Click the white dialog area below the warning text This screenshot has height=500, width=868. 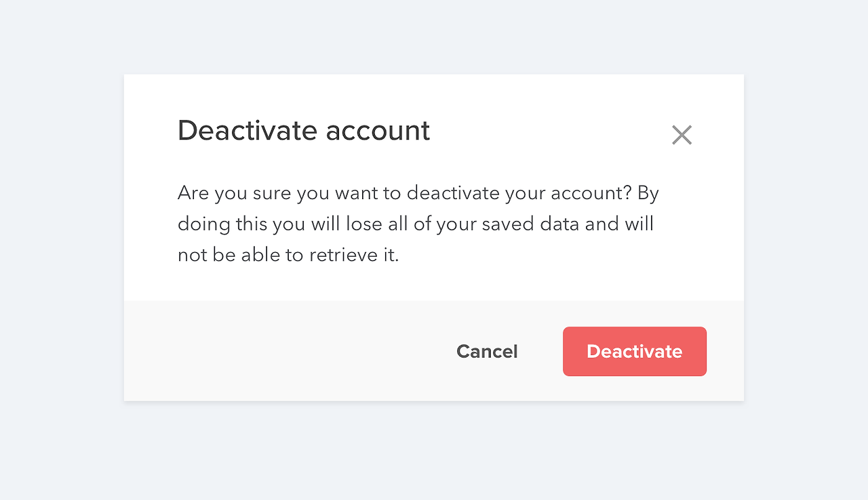pos(434,285)
